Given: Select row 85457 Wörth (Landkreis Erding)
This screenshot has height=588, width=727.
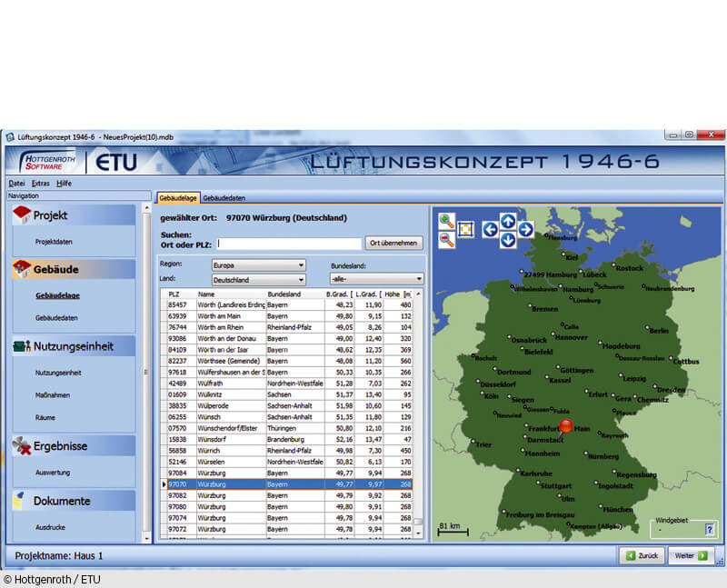Looking at the screenshot, I should (286, 304).
